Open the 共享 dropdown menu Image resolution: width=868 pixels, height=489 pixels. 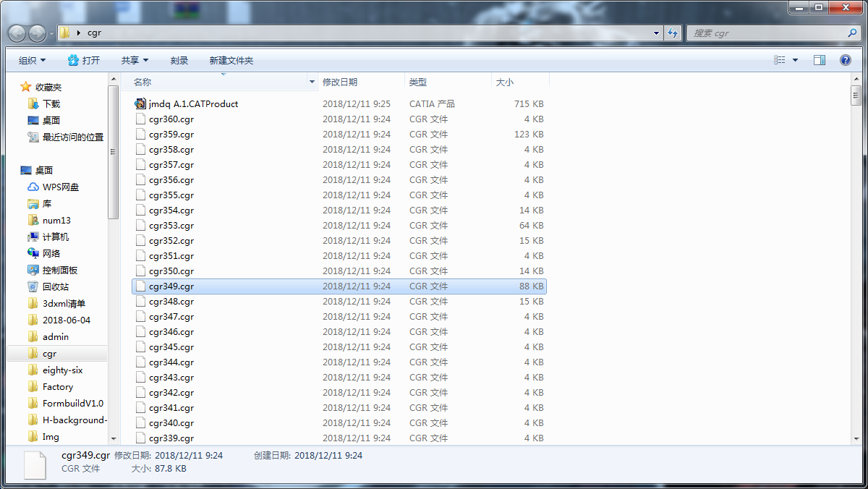click(135, 61)
